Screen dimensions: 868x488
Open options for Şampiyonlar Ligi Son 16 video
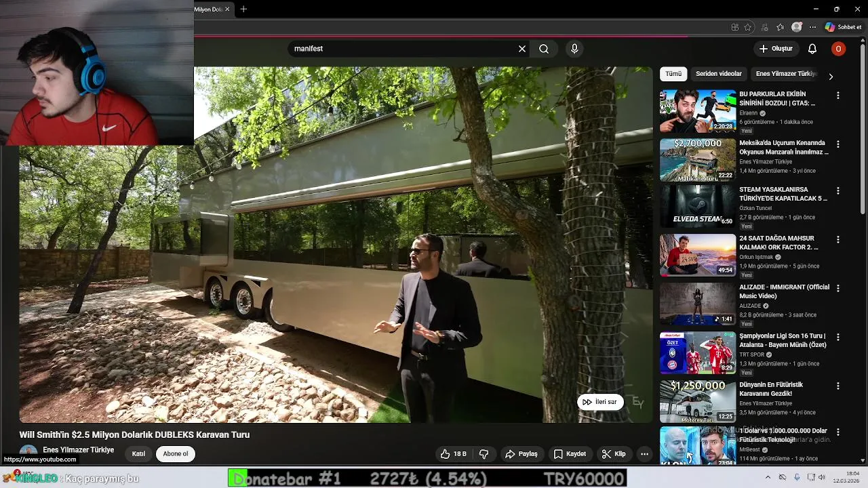tap(838, 337)
